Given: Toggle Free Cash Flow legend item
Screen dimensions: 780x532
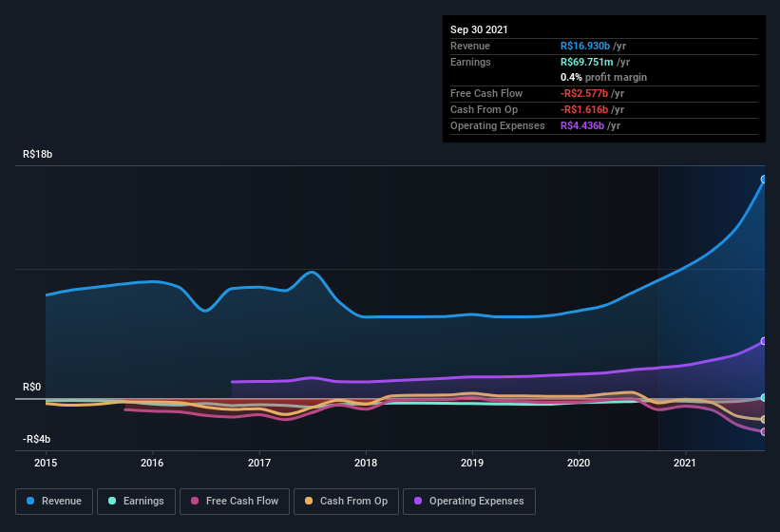Looking at the screenshot, I should click(235, 502).
